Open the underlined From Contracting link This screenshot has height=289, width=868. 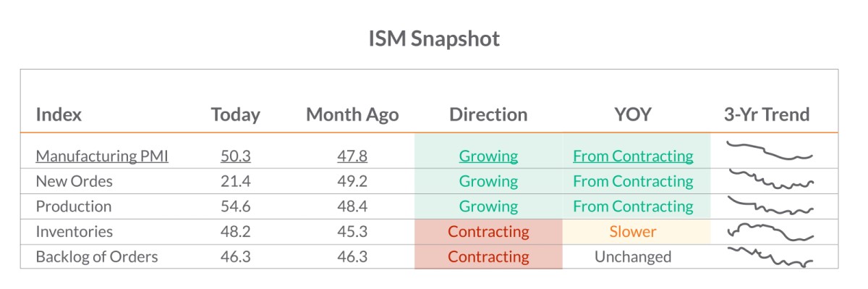(633, 156)
